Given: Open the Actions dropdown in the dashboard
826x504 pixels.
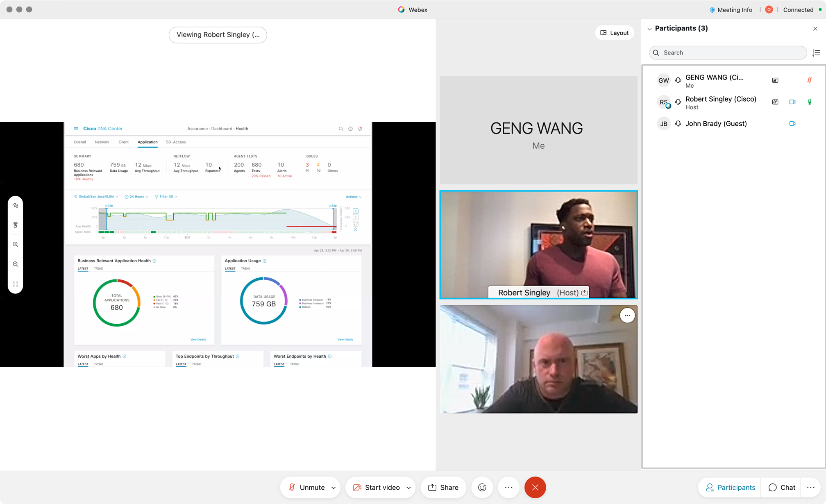Looking at the screenshot, I should 354,197.
